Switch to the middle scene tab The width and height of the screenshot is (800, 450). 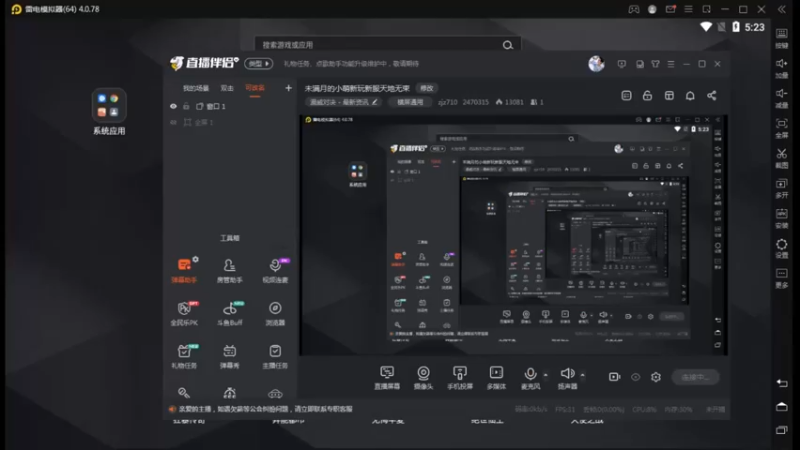[x=227, y=88]
